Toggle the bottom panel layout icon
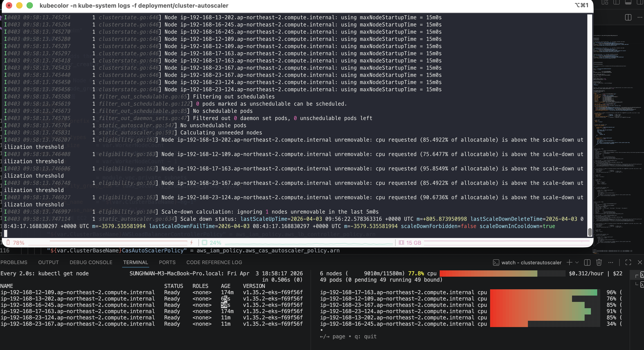Image resolution: width=644 pixels, height=350 pixels. point(628,2)
